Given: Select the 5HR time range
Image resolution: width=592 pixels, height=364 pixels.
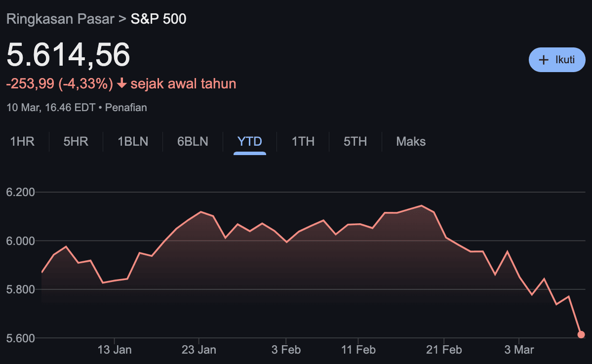Looking at the screenshot, I should point(76,142).
